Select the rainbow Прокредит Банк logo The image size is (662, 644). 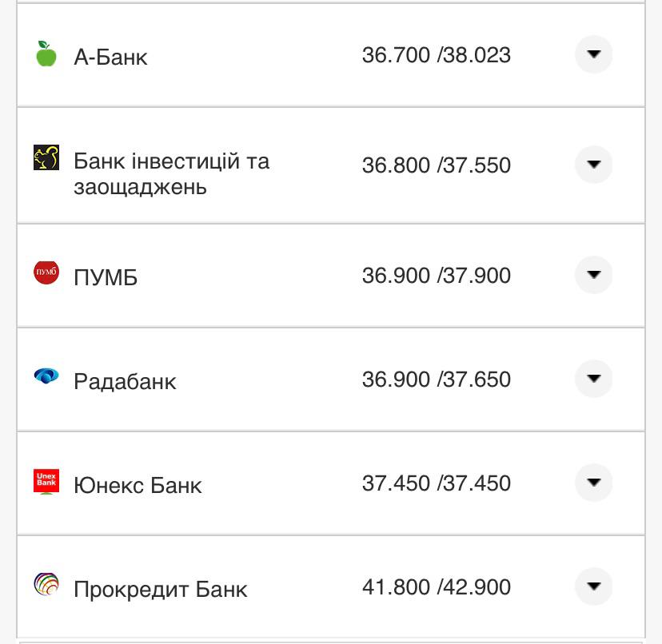point(46,582)
